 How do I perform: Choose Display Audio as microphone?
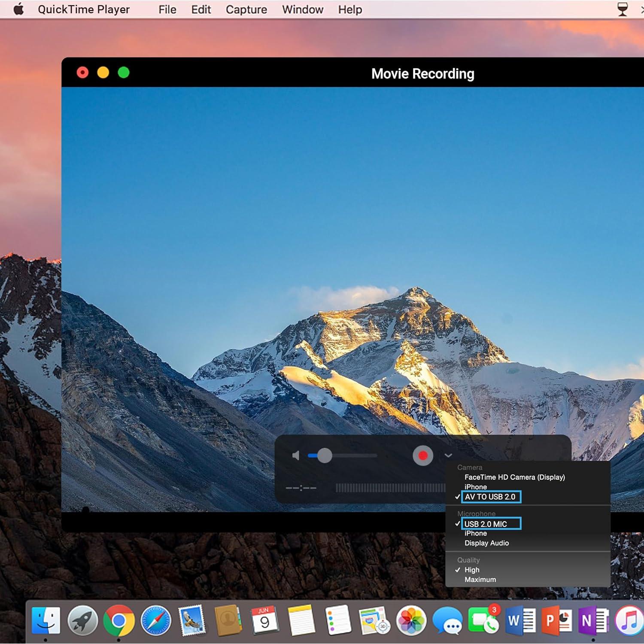tap(486, 543)
